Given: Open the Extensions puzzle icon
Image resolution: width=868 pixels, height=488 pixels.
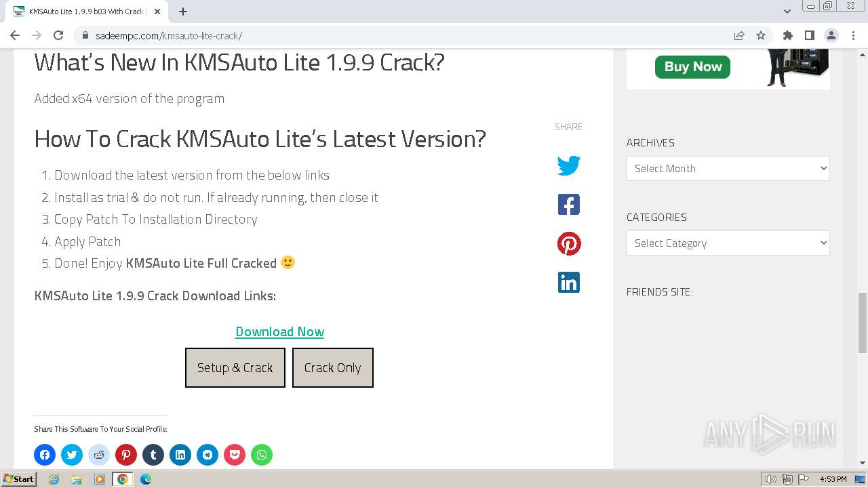Looking at the screenshot, I should (787, 35).
